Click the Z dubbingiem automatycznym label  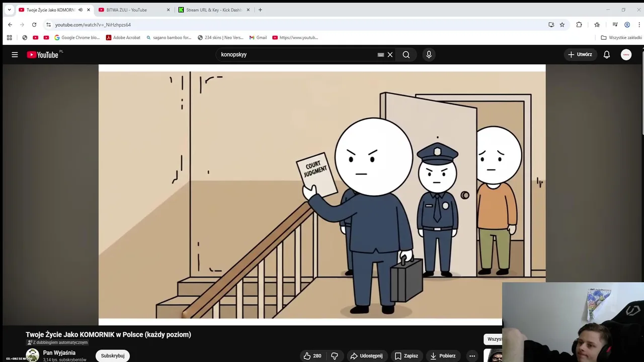[57, 342]
